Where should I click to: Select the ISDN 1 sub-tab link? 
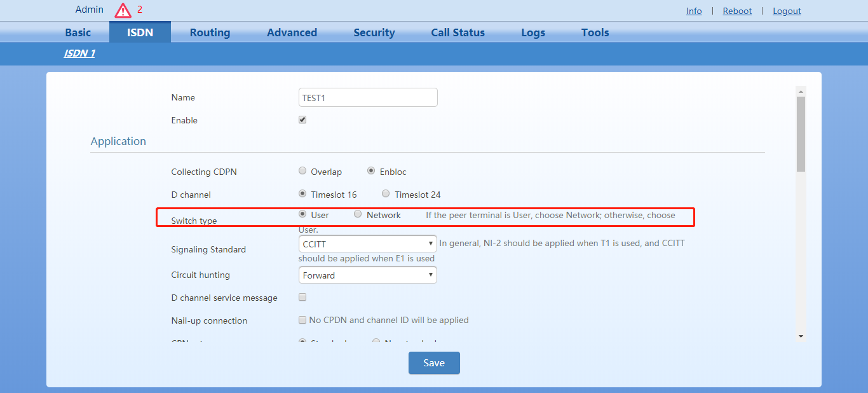point(79,53)
